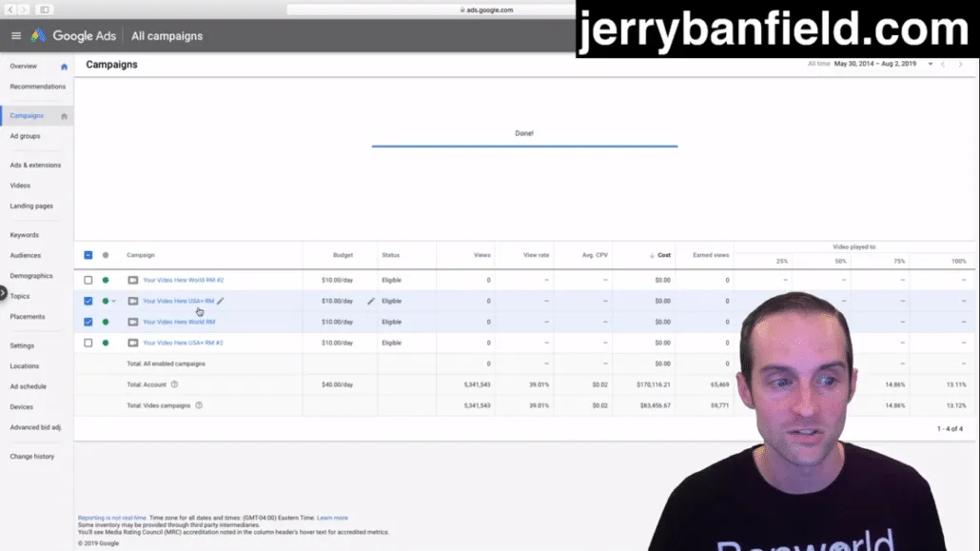The width and height of the screenshot is (980, 551).
Task: Click video icon of USA+ RM campaign
Action: (x=133, y=301)
